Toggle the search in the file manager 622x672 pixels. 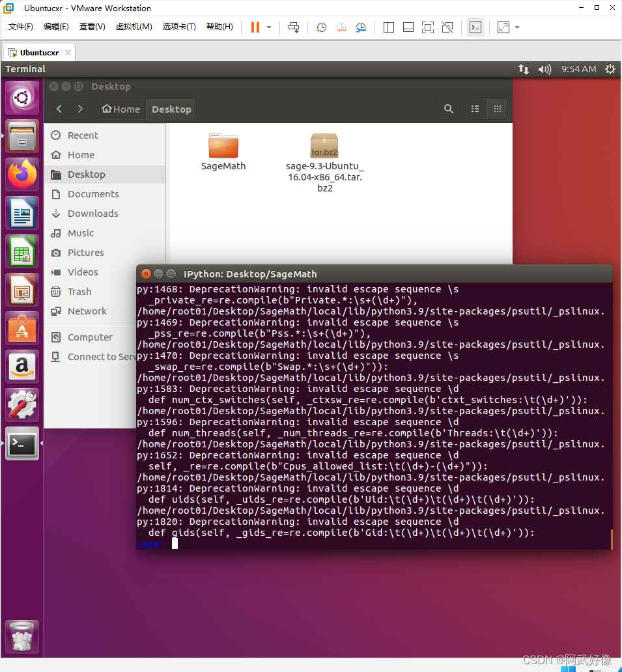point(449,109)
